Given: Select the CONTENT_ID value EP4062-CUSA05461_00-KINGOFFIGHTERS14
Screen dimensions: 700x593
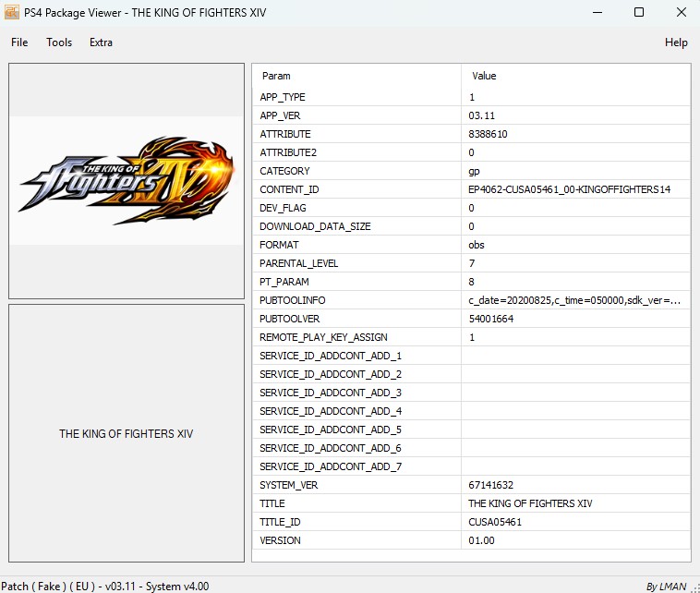Looking at the screenshot, I should point(569,189).
